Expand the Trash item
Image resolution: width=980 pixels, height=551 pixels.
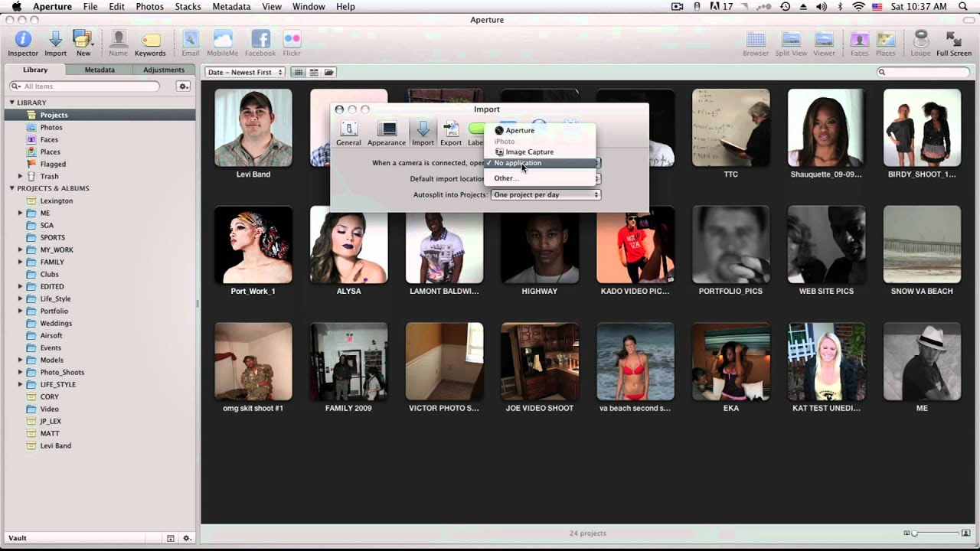21,176
